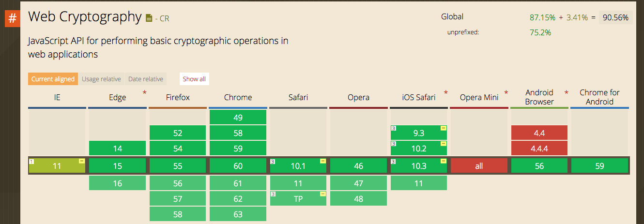Click the red asterisk next to Edge
Viewport: 644px width, 224px height.
144,93
